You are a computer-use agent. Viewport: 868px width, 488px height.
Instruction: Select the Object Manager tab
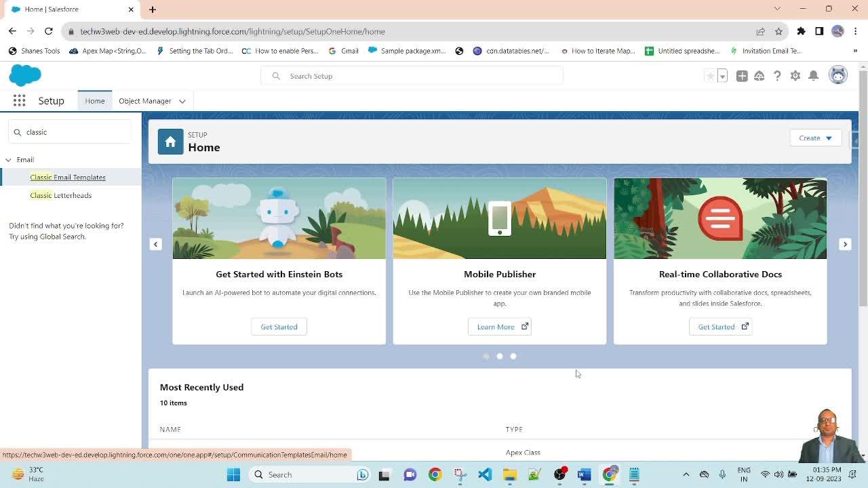pyautogui.click(x=145, y=101)
